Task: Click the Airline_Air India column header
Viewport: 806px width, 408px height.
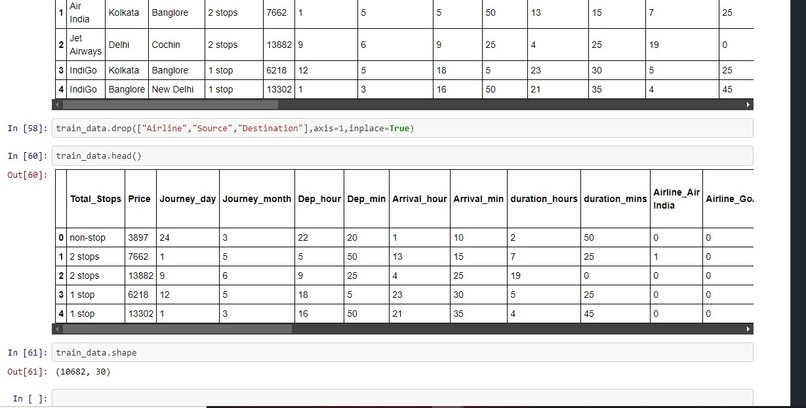Action: point(676,199)
